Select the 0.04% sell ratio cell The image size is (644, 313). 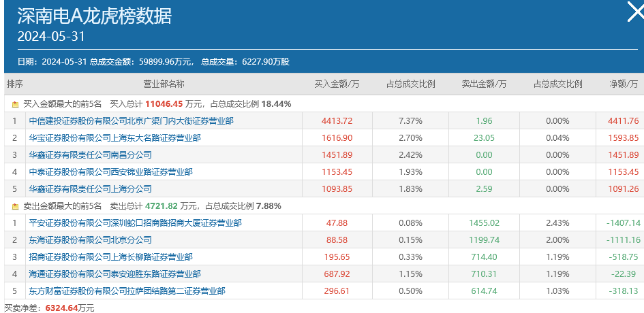[557, 138]
